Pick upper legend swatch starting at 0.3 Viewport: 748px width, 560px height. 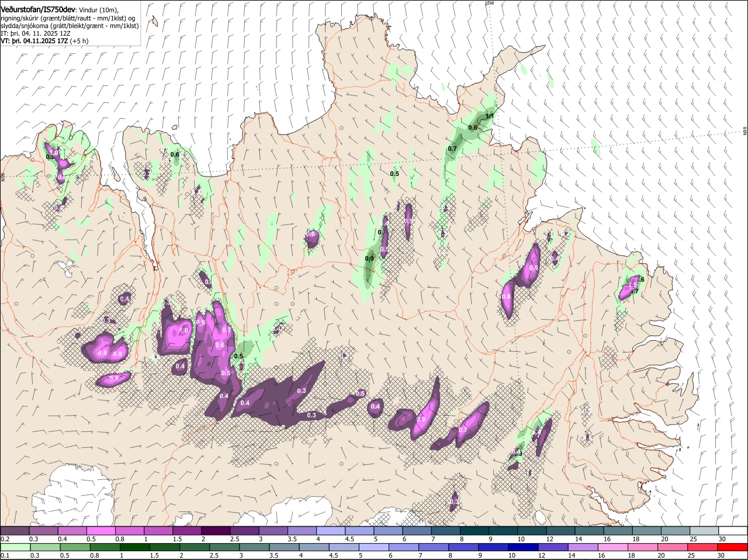click(x=43, y=531)
